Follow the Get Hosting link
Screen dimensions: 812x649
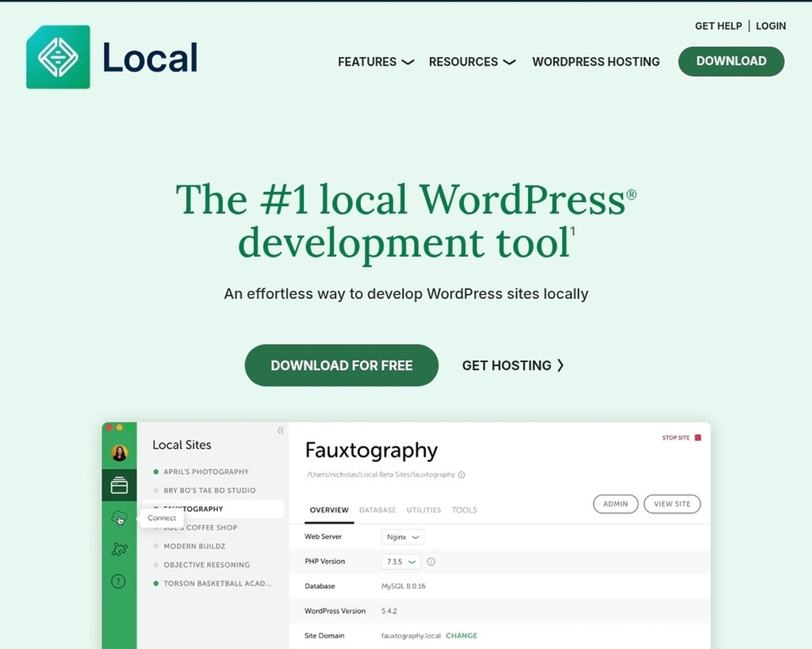coord(513,365)
